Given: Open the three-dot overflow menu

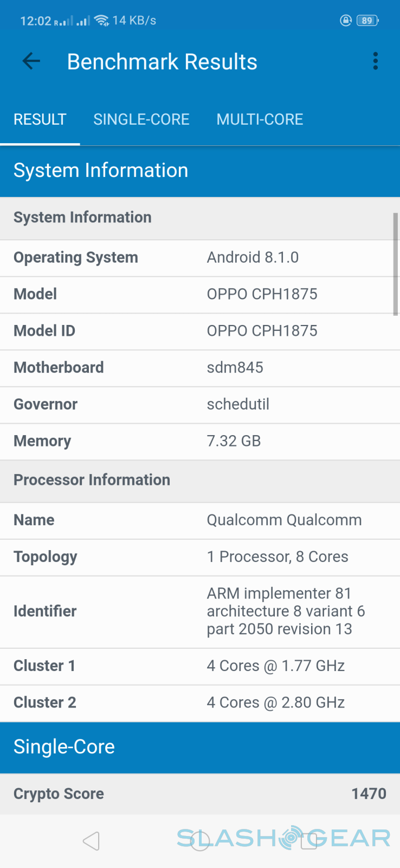Looking at the screenshot, I should 375,61.
